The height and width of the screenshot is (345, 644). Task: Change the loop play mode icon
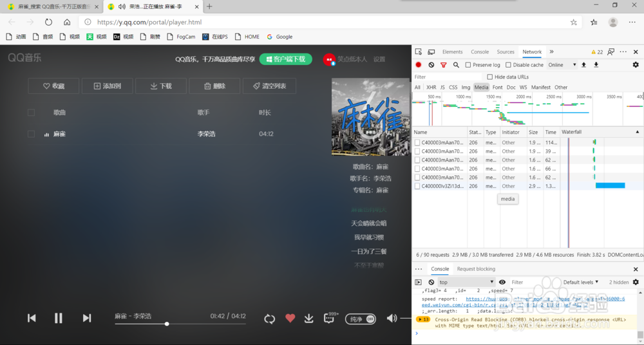click(269, 319)
